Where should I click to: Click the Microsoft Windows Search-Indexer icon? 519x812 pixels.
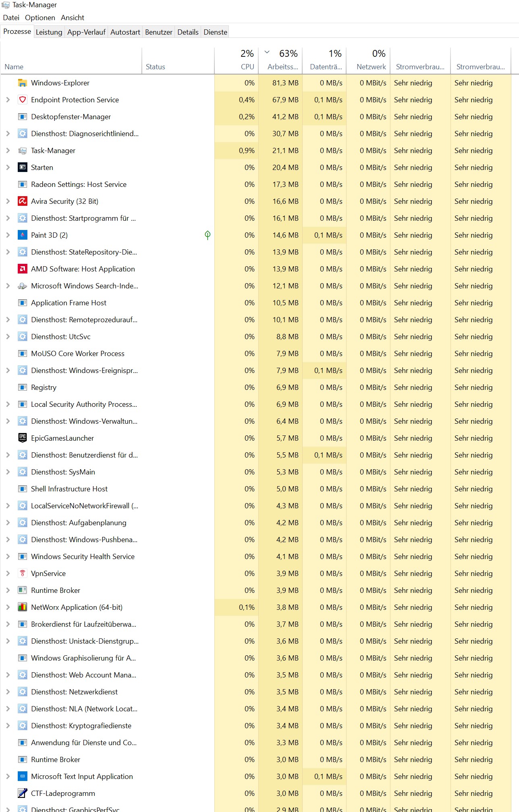click(23, 286)
